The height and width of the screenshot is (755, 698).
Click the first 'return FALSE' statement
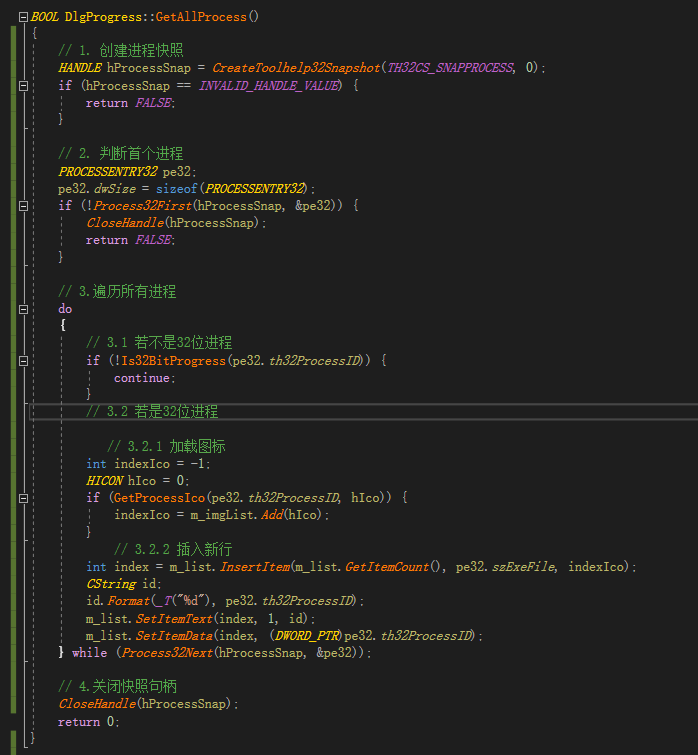click(130, 103)
